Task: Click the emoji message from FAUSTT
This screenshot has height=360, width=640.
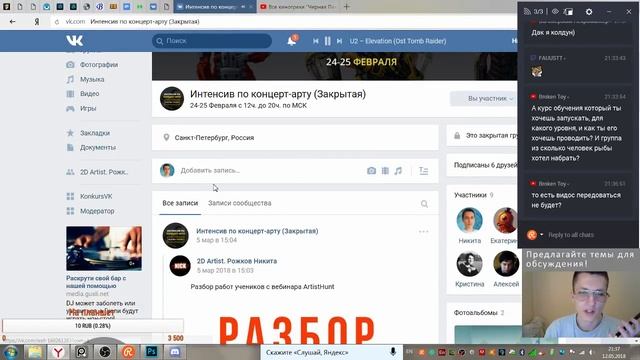Action: [x=537, y=72]
